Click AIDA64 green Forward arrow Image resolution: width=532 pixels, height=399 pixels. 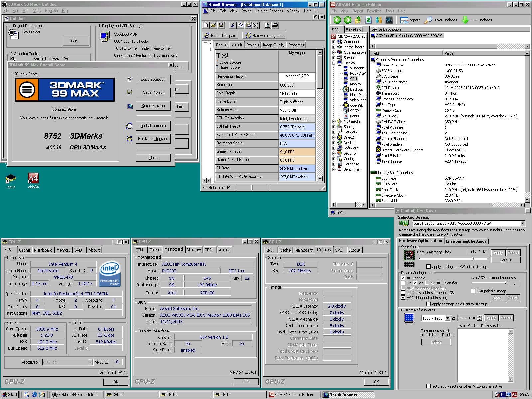[x=348, y=20]
